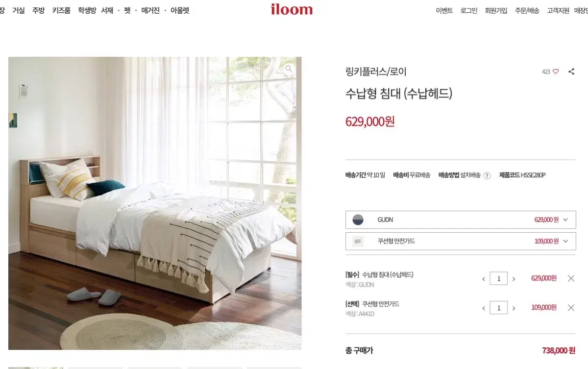Click the iloom logo to go home
Image resolution: width=588 pixels, height=369 pixels.
292,9
